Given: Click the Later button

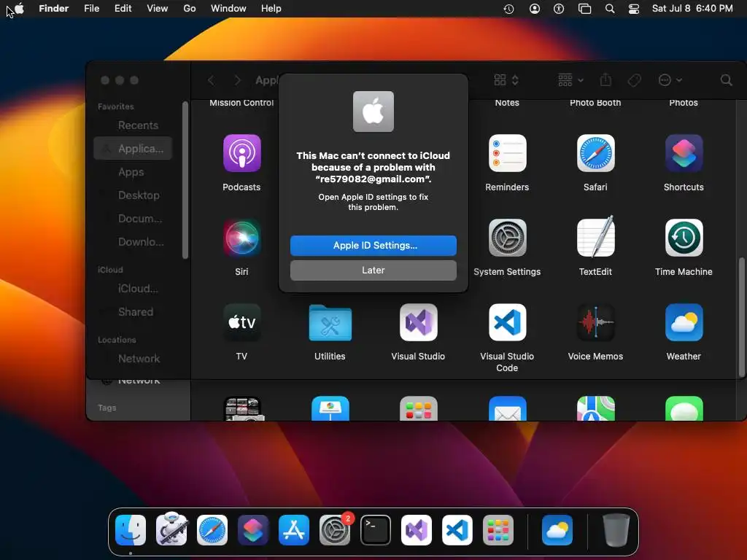Looking at the screenshot, I should (x=373, y=270).
